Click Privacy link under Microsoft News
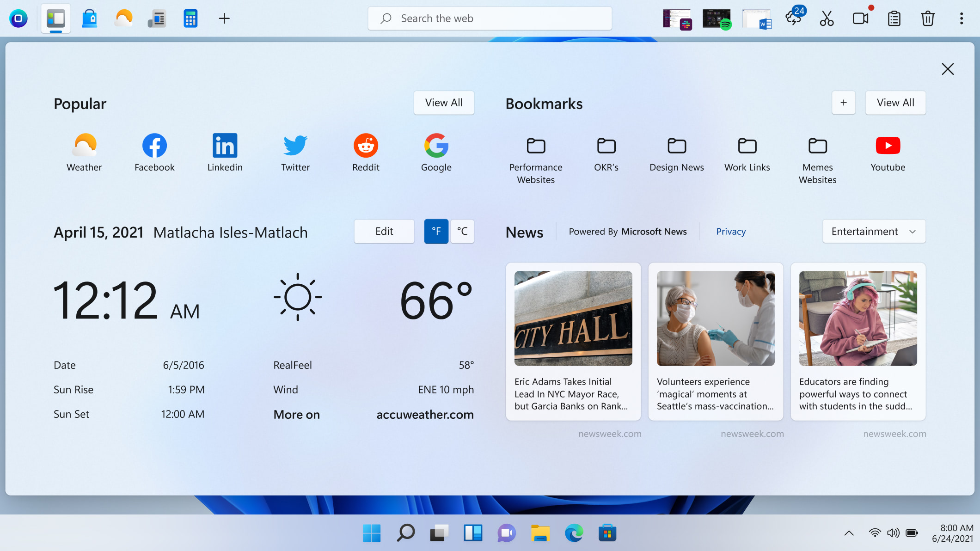Screen dimensions: 980x551 click(x=731, y=232)
